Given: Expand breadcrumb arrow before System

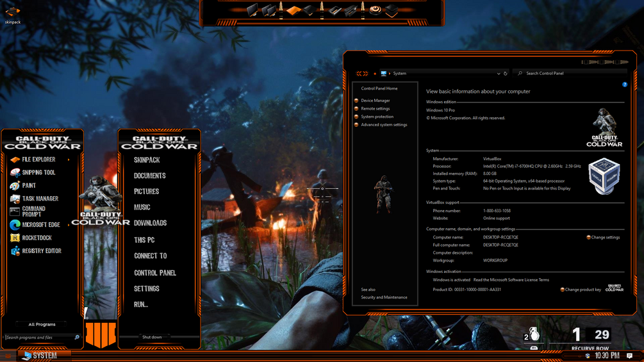Looking at the screenshot, I should tap(390, 74).
